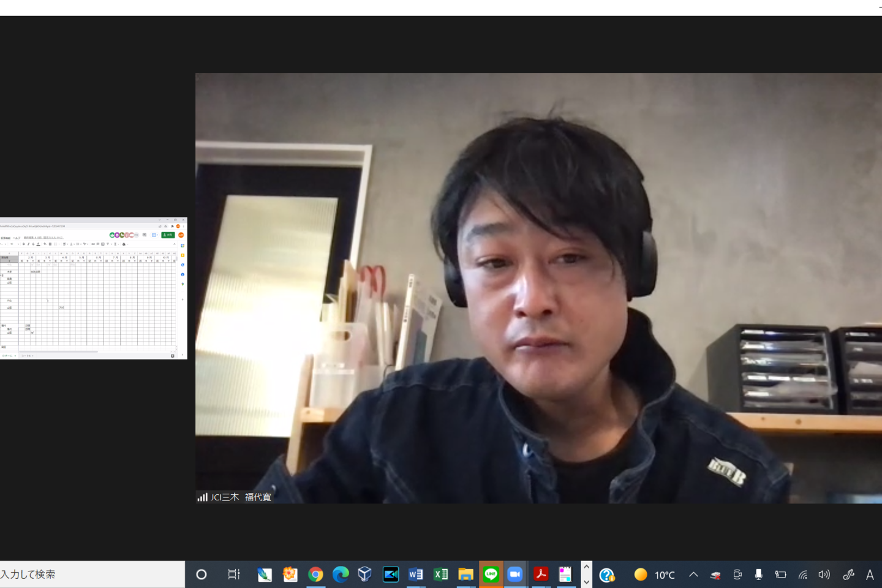Open the VirtualBox cube icon
Image resolution: width=882 pixels, height=588 pixels.
[x=365, y=575]
